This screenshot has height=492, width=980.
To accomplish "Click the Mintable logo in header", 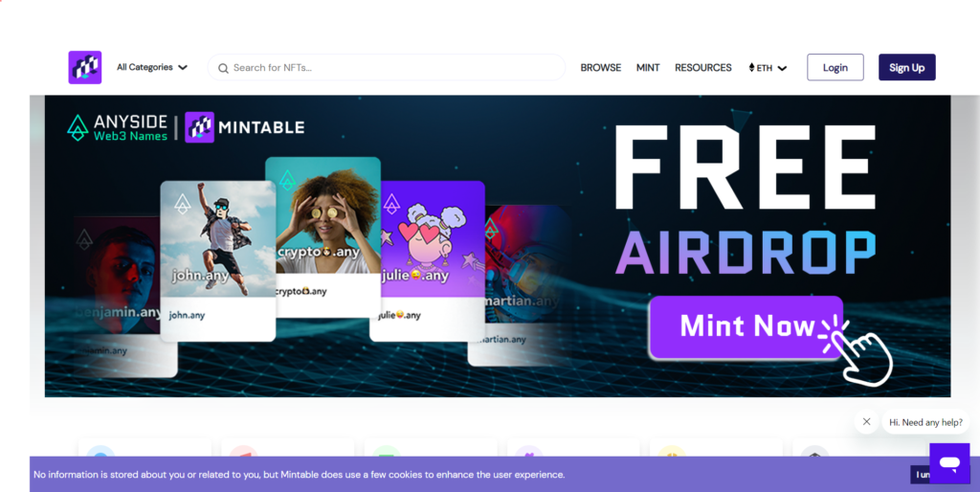I will (85, 68).
